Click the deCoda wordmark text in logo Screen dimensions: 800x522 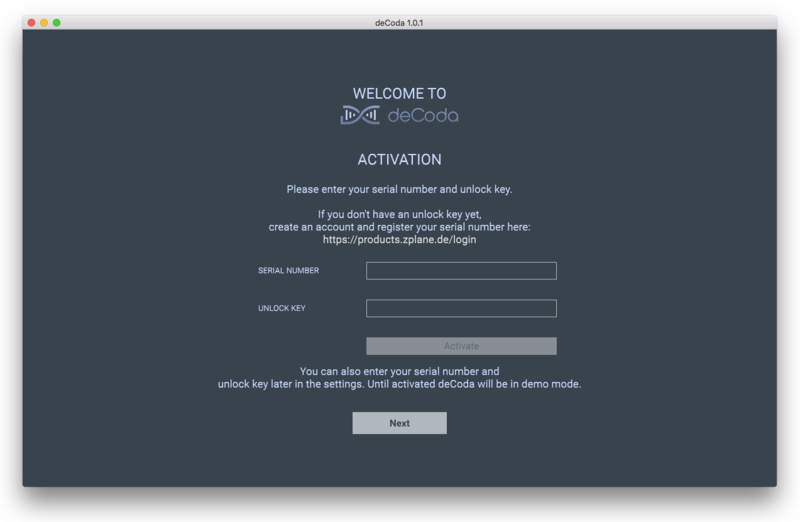(x=423, y=115)
